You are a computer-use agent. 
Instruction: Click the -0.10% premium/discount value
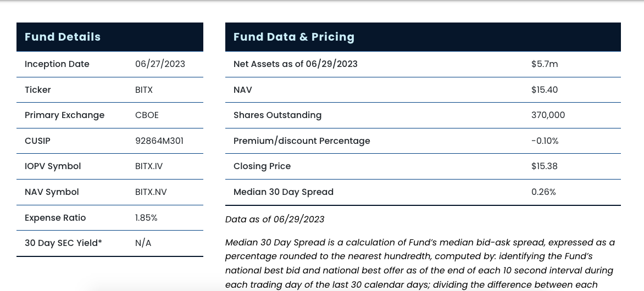pos(545,141)
